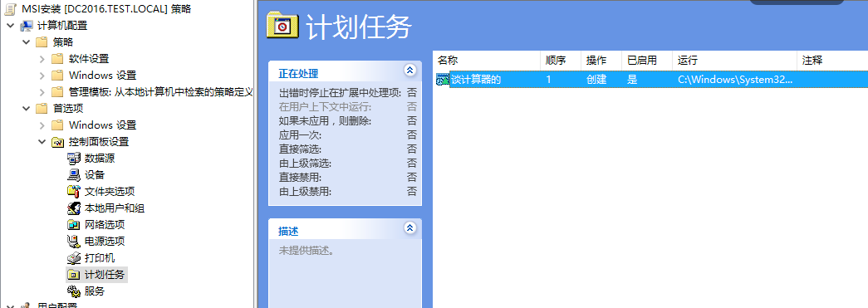Expand Windows 设置 under 首选项
The height and width of the screenshot is (308, 868).
[42, 125]
